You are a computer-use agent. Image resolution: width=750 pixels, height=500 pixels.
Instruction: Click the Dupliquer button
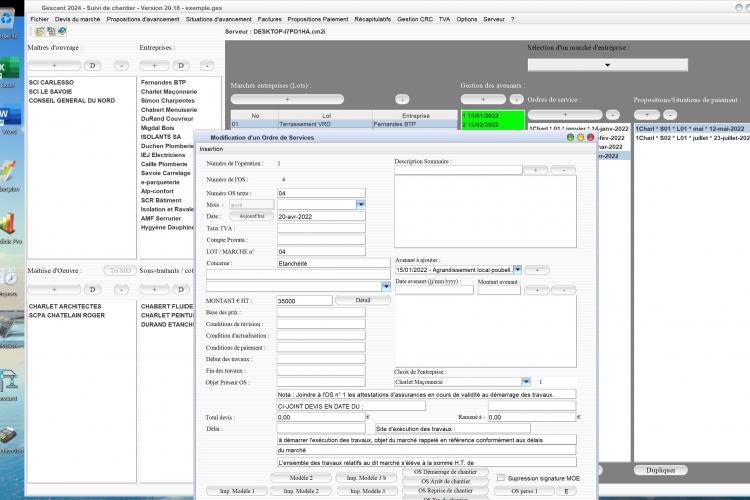(x=661, y=470)
